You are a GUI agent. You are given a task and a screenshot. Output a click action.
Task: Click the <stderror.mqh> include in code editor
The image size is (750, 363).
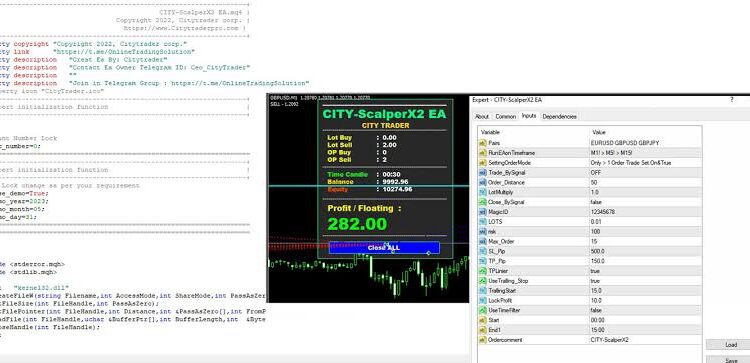click(x=37, y=264)
